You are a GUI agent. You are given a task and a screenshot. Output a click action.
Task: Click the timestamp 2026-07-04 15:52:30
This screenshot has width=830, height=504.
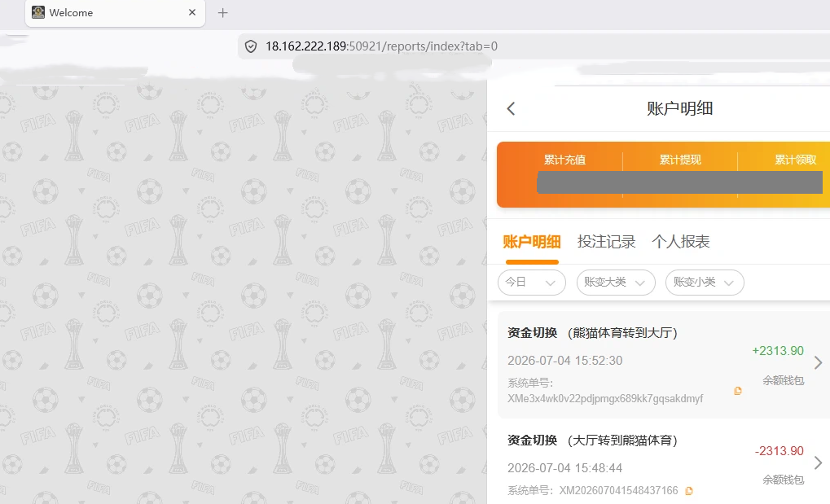pos(564,361)
